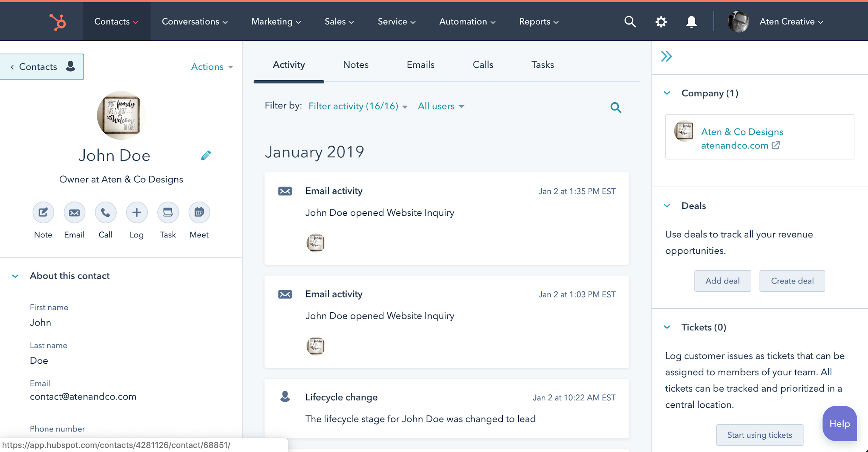
Task: Open the Contacts navigation menu
Action: pyautogui.click(x=116, y=22)
